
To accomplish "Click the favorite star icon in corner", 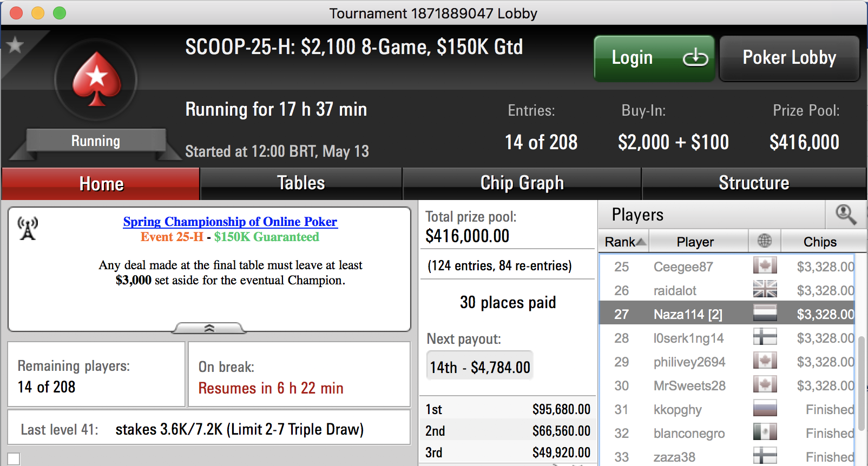I will tap(15, 45).
